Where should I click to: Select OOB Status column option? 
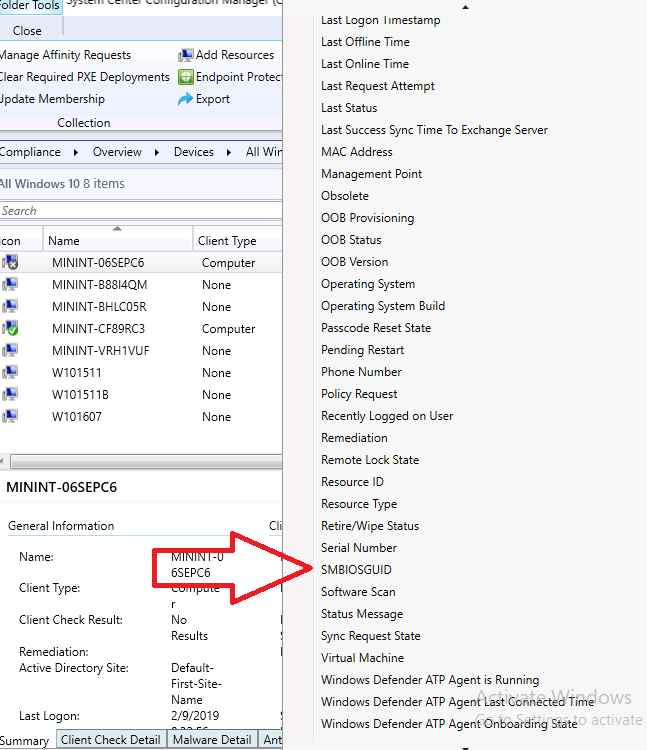(x=351, y=240)
